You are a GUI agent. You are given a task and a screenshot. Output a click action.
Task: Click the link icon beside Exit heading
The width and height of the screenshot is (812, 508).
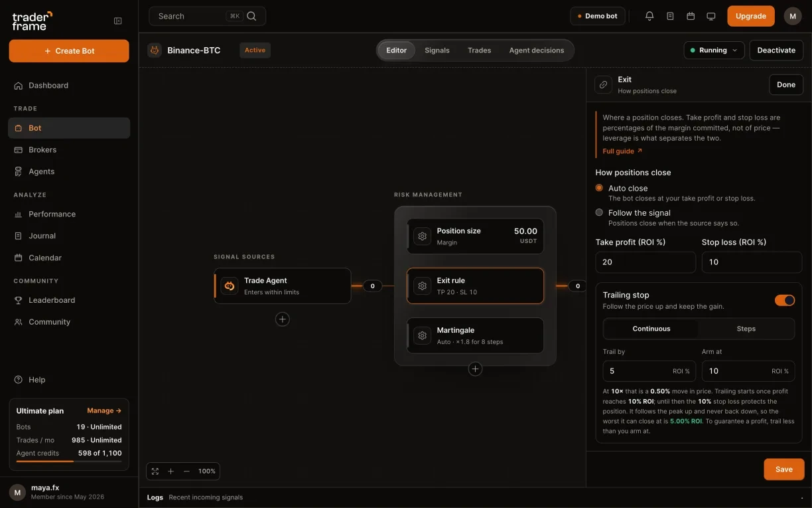[603, 84]
